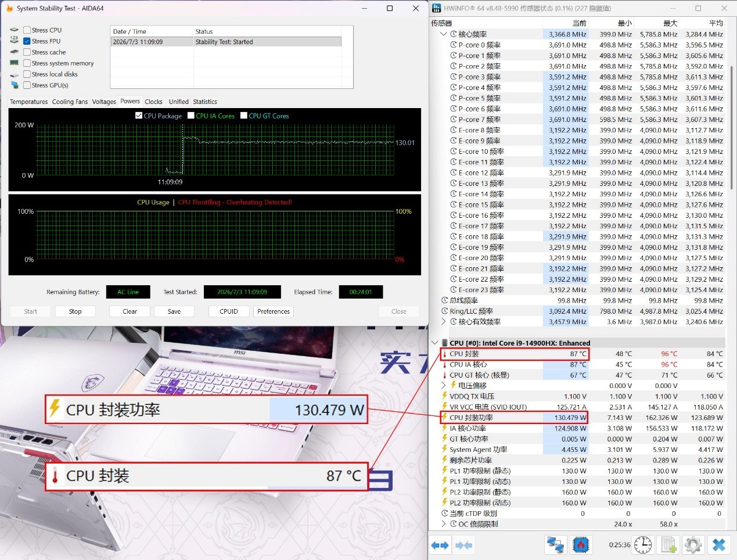Select the System Agent 功率 row
Image resolution: width=737 pixels, height=560 pixels.
point(578,449)
